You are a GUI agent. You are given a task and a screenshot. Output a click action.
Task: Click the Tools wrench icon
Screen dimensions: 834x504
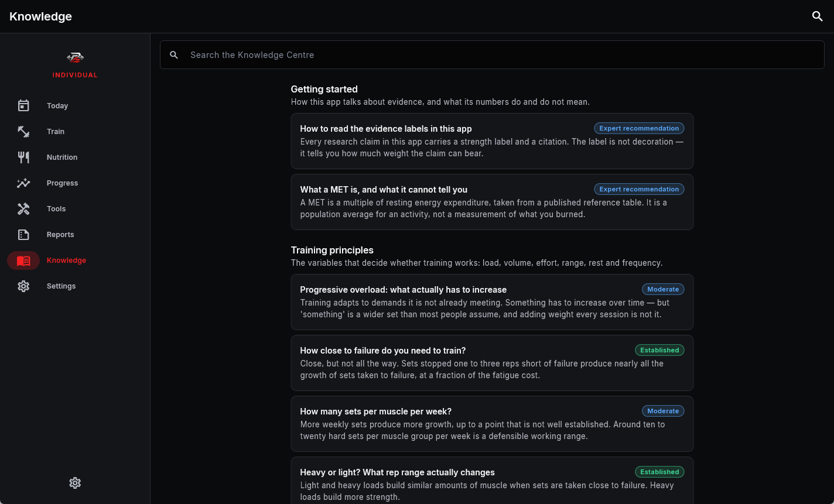click(23, 208)
